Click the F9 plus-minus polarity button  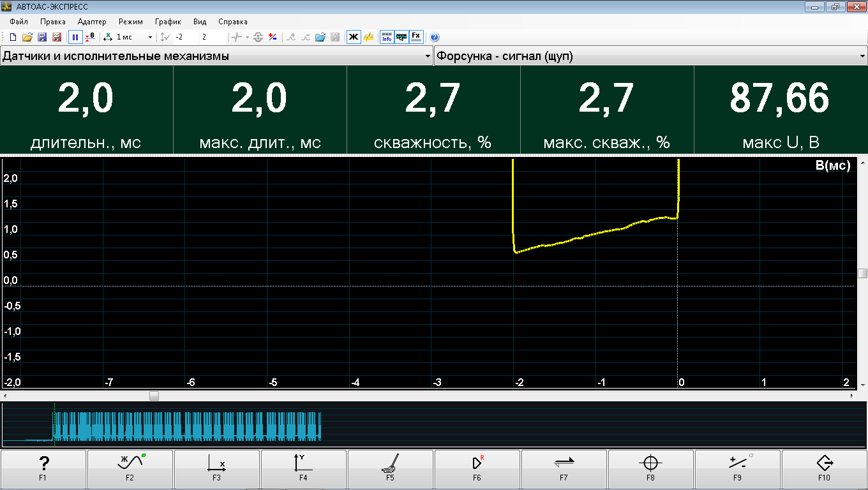tap(737, 469)
